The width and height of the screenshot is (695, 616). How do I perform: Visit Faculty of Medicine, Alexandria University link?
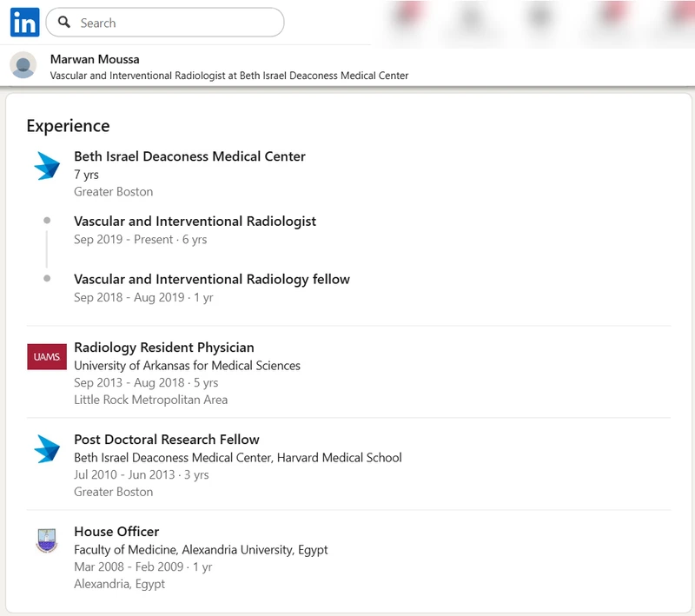[x=201, y=550]
